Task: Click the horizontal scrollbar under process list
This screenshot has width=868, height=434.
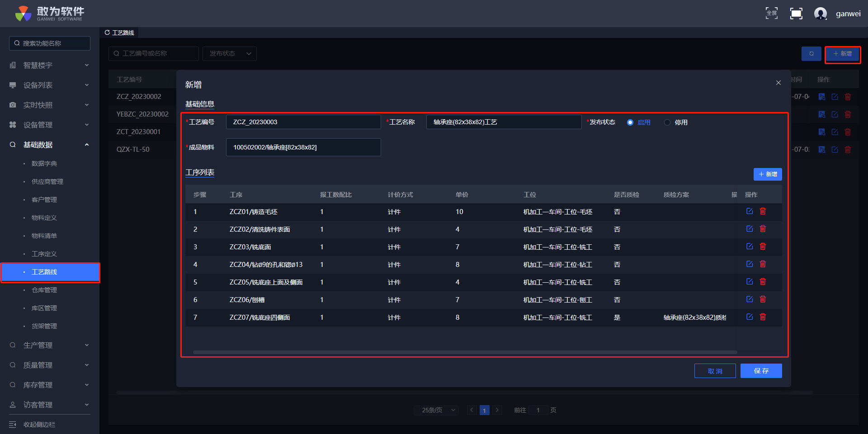Action: tap(465, 352)
